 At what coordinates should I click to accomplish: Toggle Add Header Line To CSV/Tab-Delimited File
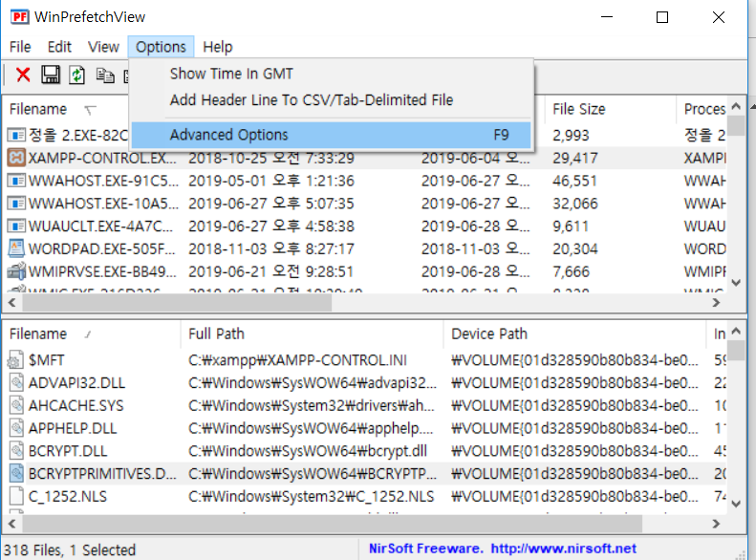312,99
